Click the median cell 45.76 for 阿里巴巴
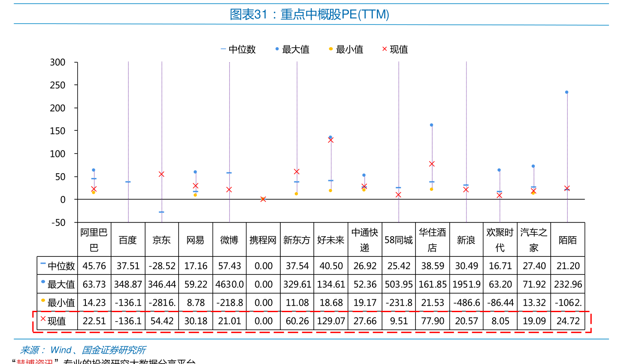The height and width of the screenshot is (364, 618). pyautogui.click(x=94, y=266)
